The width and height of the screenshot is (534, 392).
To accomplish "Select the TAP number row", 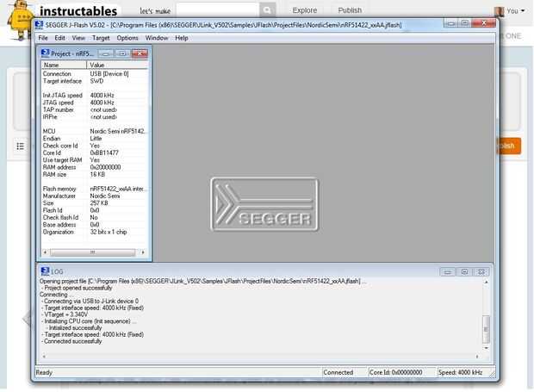I will pyautogui.click(x=95, y=109).
